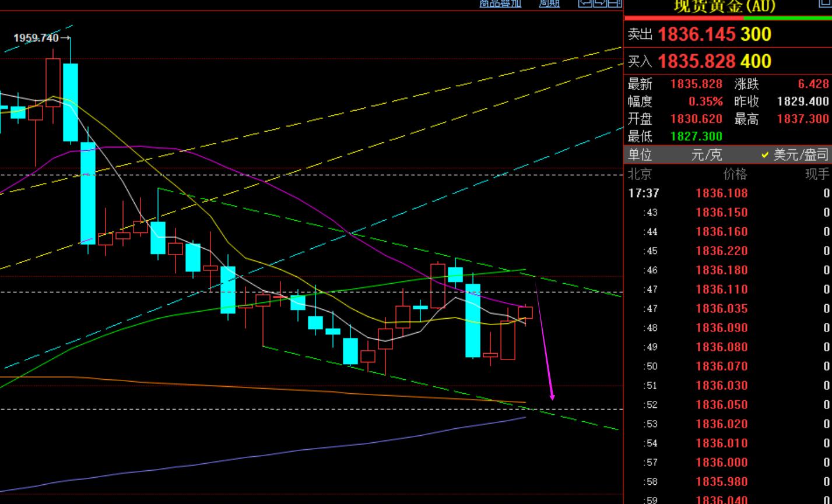Click the tick price 1836.110

[x=722, y=289]
